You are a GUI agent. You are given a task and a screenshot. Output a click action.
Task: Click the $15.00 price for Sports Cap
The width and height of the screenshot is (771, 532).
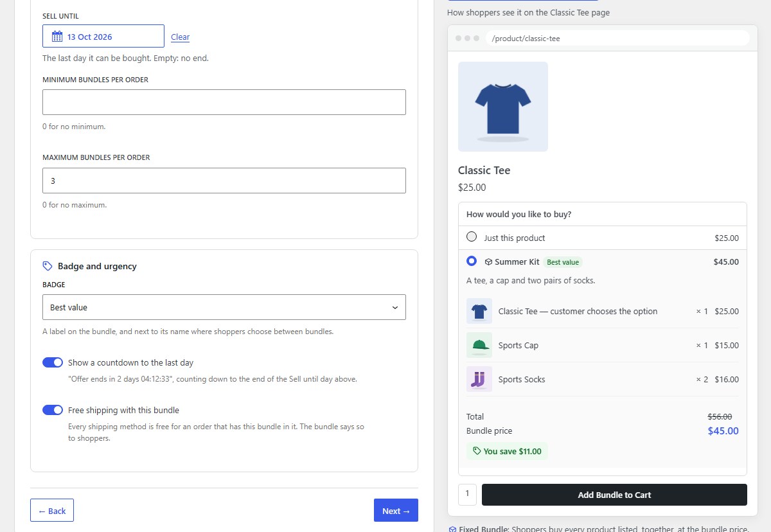click(x=727, y=345)
